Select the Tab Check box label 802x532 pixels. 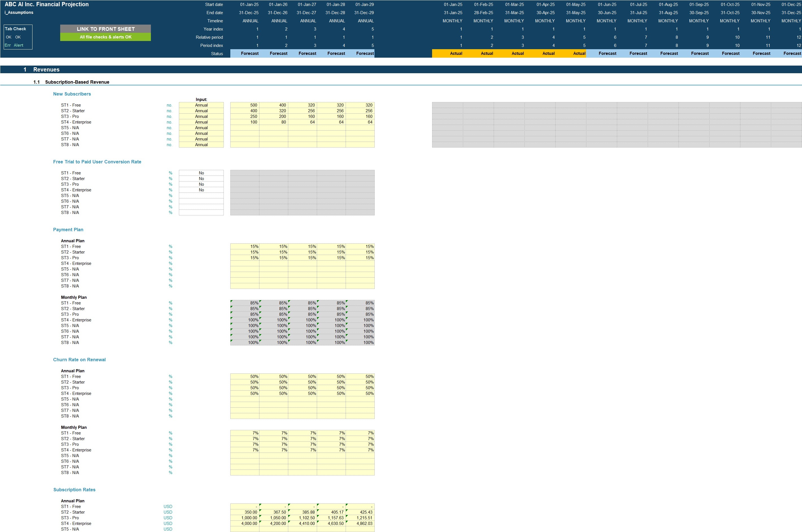coord(15,29)
